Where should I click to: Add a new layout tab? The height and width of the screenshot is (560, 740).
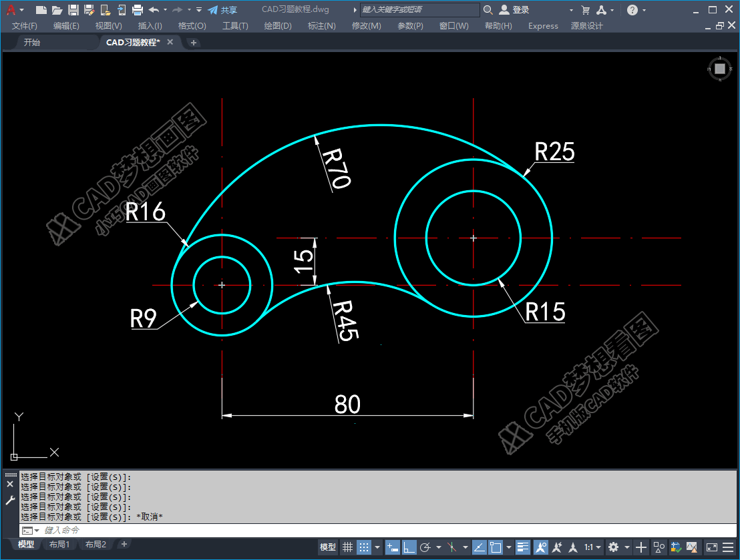[124, 545]
